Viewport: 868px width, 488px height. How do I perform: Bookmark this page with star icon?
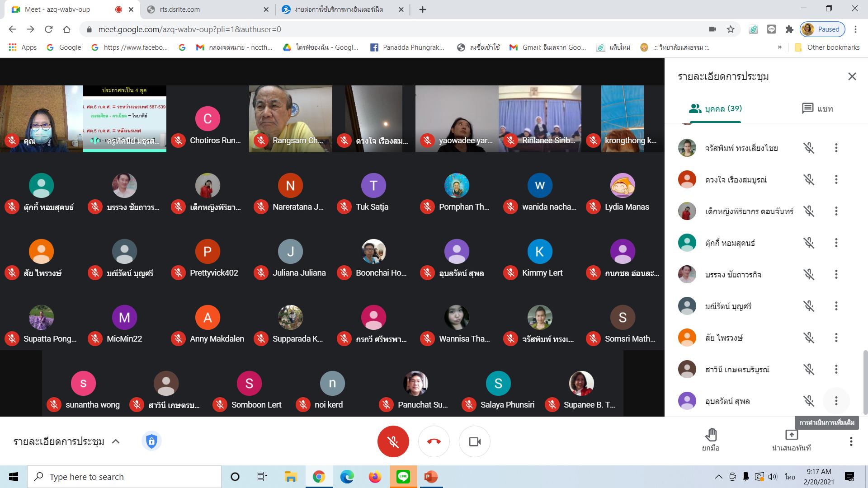tap(731, 29)
